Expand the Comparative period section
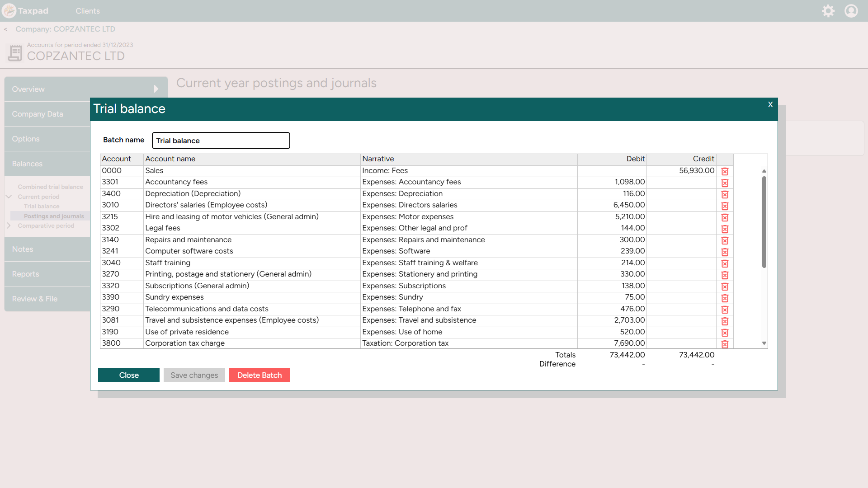The width and height of the screenshot is (868, 488). pos(8,225)
